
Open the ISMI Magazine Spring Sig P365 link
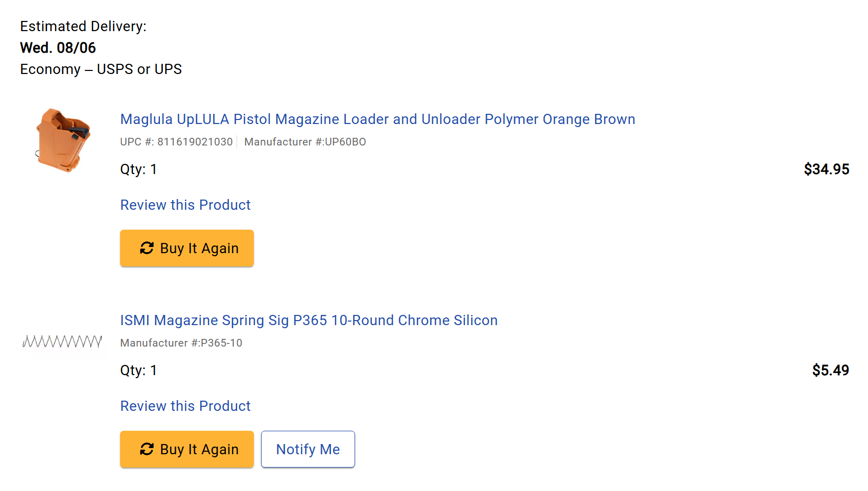click(x=309, y=320)
